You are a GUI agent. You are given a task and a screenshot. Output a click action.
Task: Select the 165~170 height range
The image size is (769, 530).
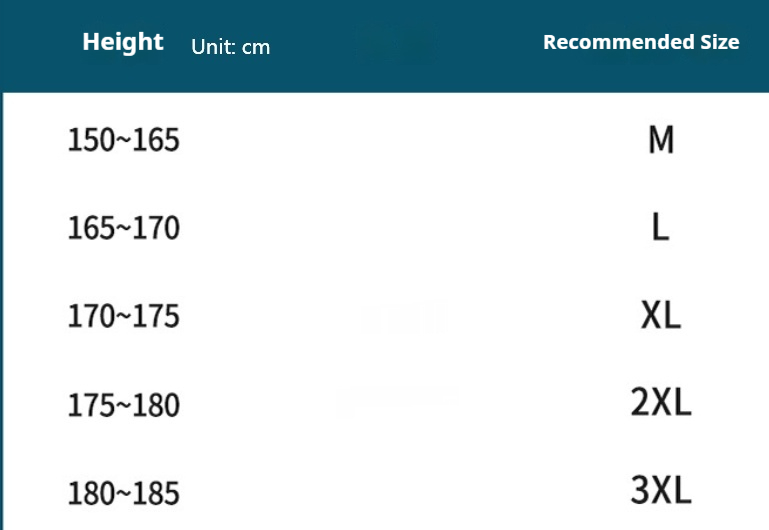[x=124, y=228]
